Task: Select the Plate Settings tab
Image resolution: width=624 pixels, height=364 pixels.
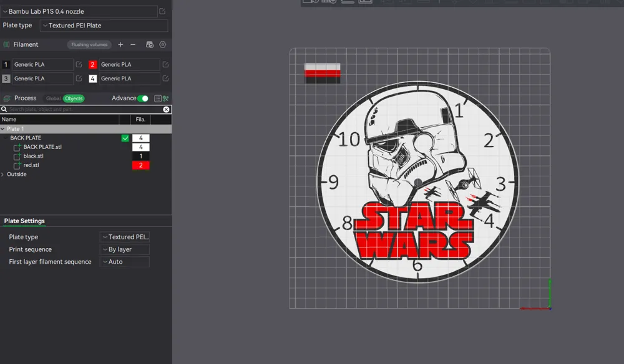Action: pyautogui.click(x=24, y=221)
